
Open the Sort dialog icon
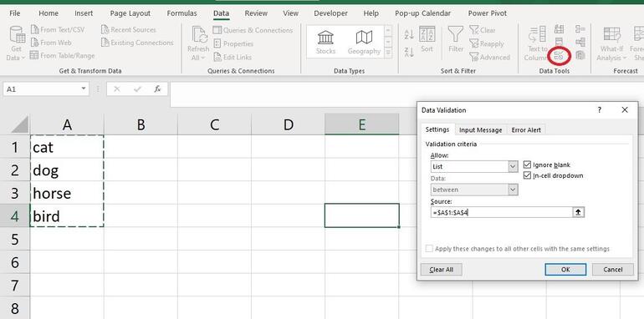pos(427,34)
